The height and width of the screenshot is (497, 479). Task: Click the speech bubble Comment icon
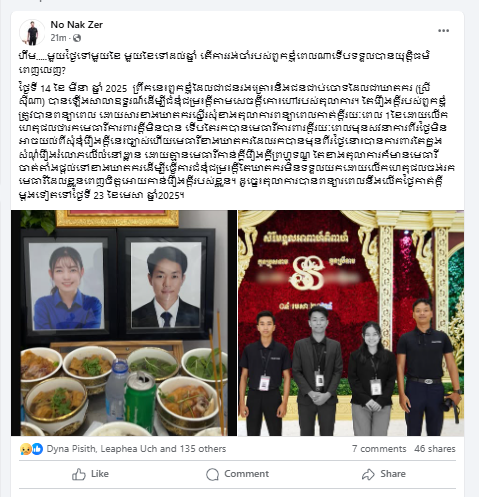pos(212,474)
